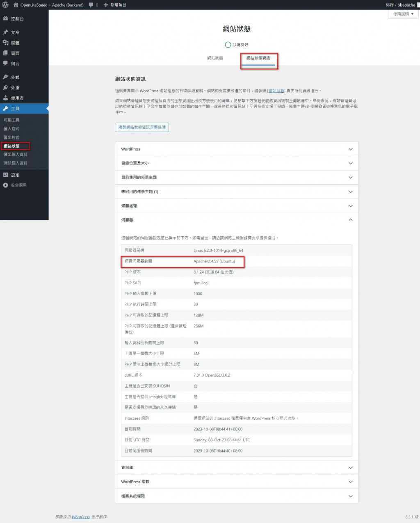Select the 8.1.24 (支援 64 位元值) PHP version value
The width and height of the screenshot is (420, 523).
tap(213, 272)
